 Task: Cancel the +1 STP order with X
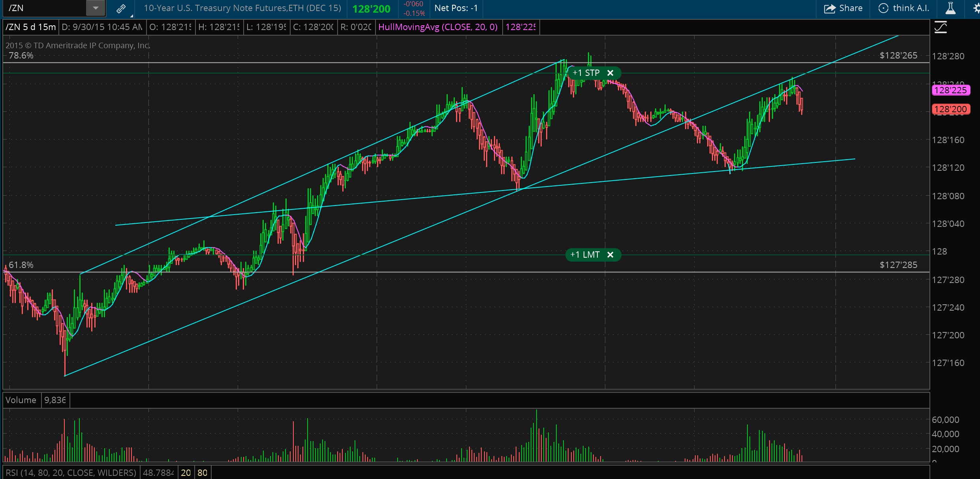coord(610,73)
